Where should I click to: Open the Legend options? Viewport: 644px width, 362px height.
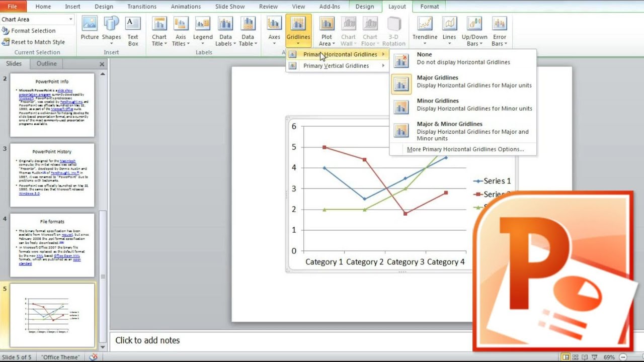(202, 30)
